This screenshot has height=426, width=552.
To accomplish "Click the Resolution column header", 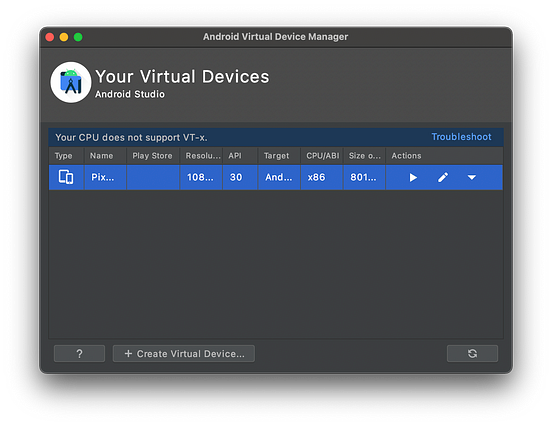I will 201,156.
